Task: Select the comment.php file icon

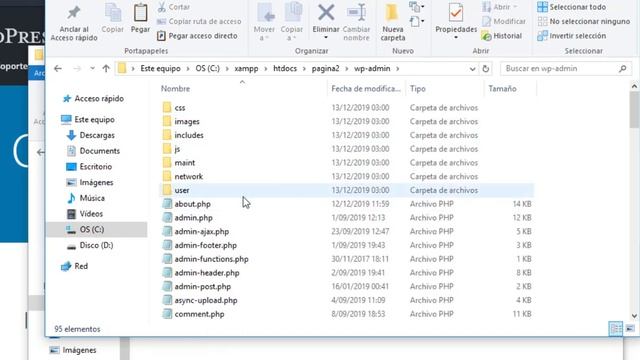Action: [x=167, y=313]
